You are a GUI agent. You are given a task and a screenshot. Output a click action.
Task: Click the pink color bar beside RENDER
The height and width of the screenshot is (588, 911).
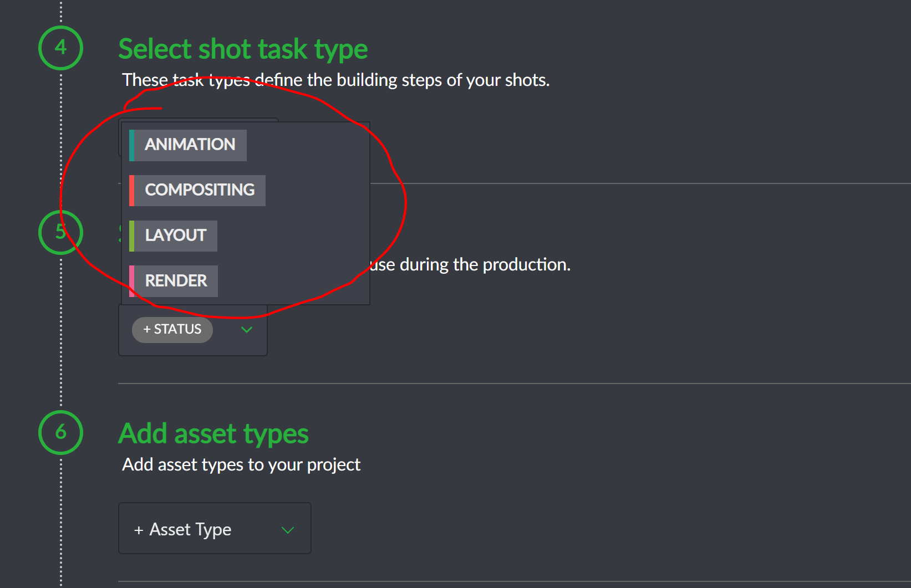131,280
